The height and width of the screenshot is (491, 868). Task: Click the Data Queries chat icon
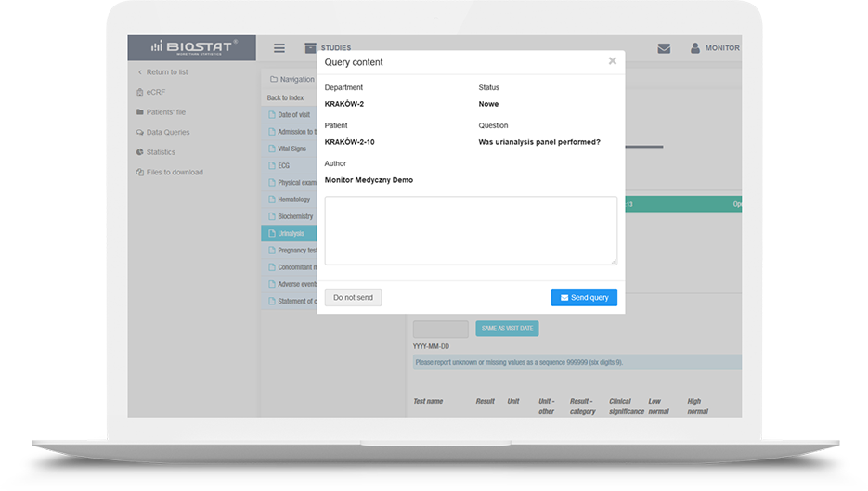tap(139, 132)
